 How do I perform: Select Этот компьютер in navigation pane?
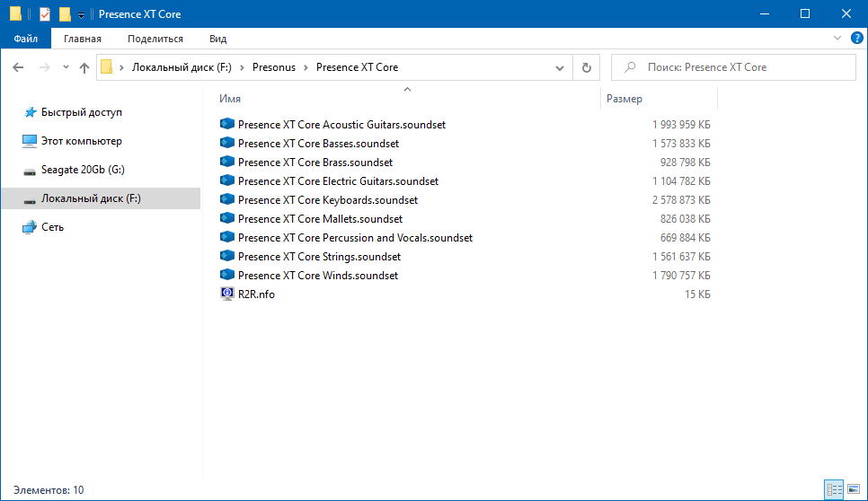(82, 141)
